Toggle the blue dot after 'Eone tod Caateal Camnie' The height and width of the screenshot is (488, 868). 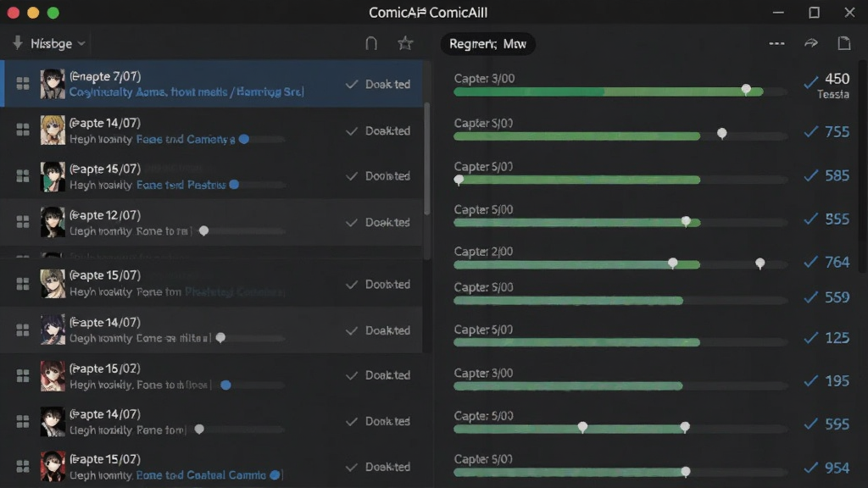[x=275, y=475]
